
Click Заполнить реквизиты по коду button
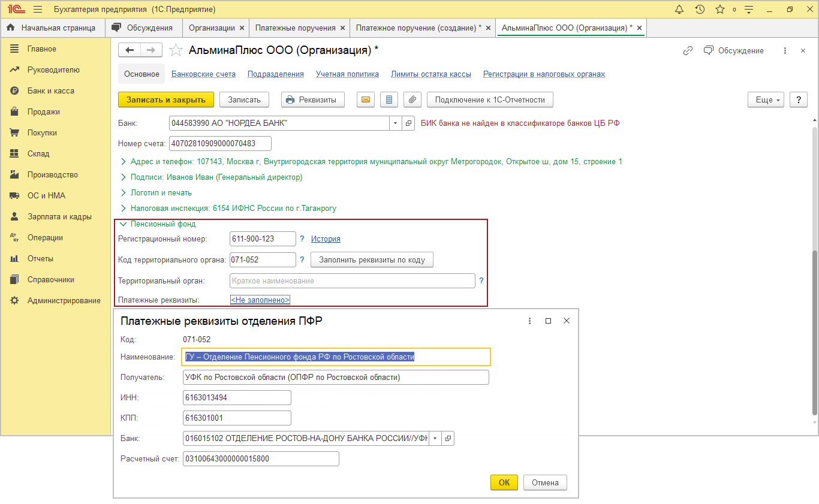tap(372, 260)
